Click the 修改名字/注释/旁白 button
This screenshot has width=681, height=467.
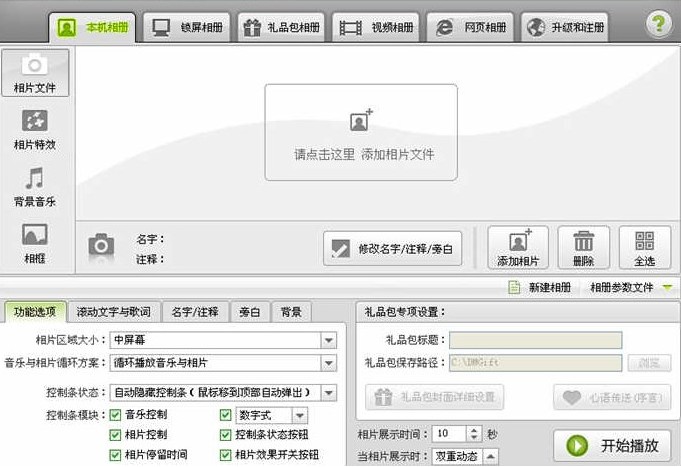[393, 248]
